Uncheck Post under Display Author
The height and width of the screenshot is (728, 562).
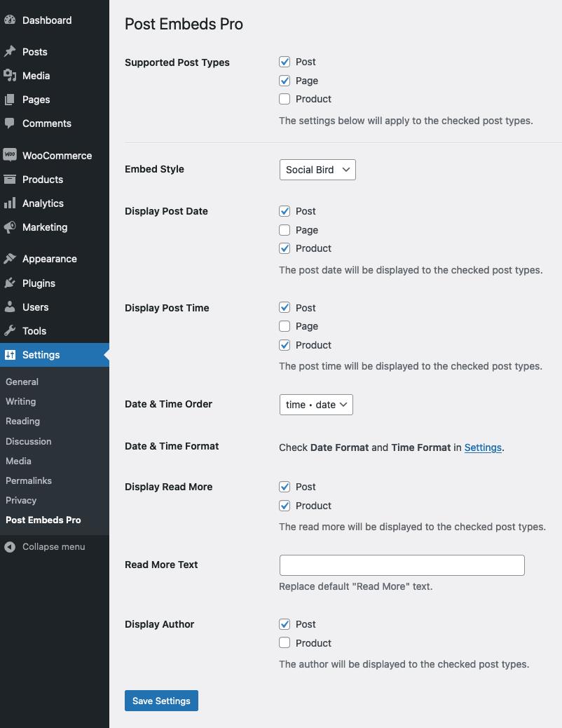pos(285,624)
